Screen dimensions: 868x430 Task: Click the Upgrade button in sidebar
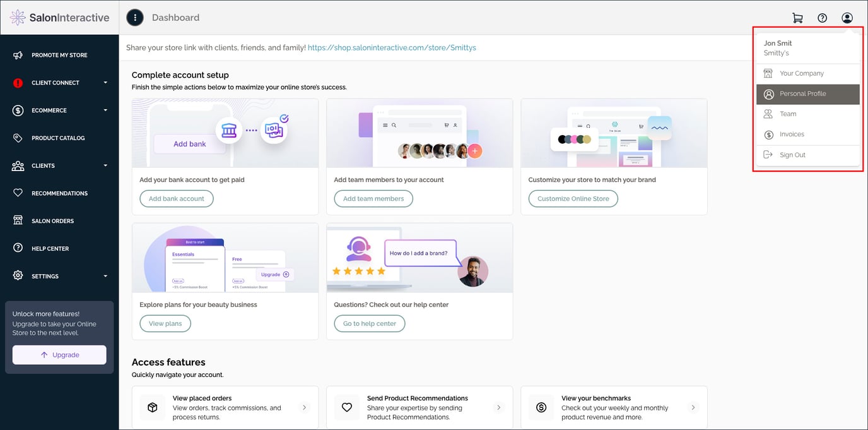tap(59, 355)
